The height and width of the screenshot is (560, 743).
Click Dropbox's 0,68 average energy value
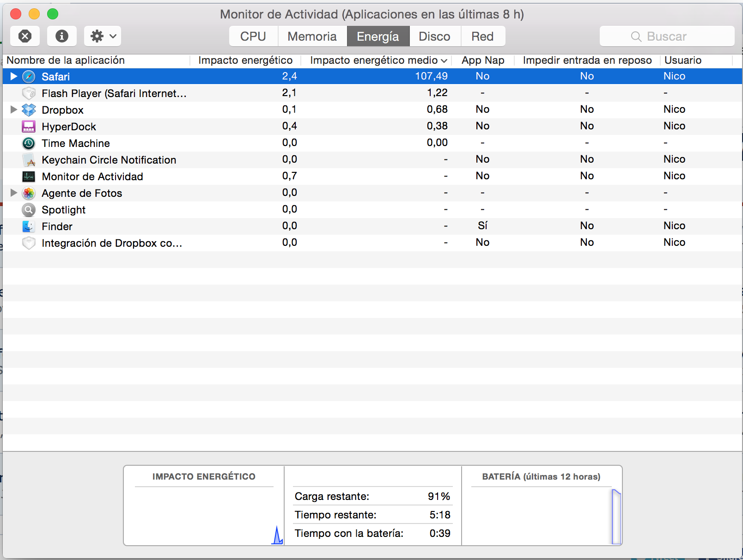437,109
